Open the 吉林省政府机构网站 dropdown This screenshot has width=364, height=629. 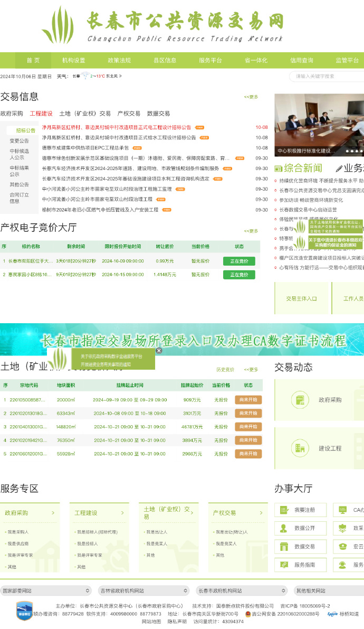click(x=144, y=590)
